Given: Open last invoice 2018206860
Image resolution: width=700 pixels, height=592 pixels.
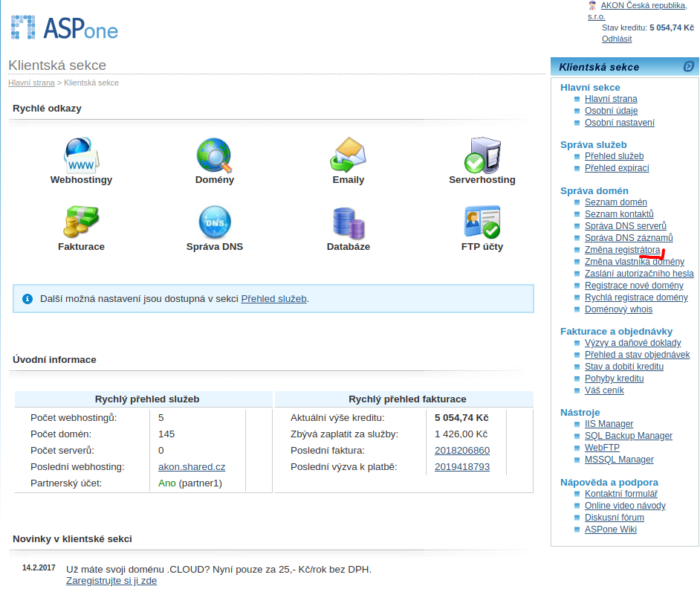Looking at the screenshot, I should (x=461, y=451).
